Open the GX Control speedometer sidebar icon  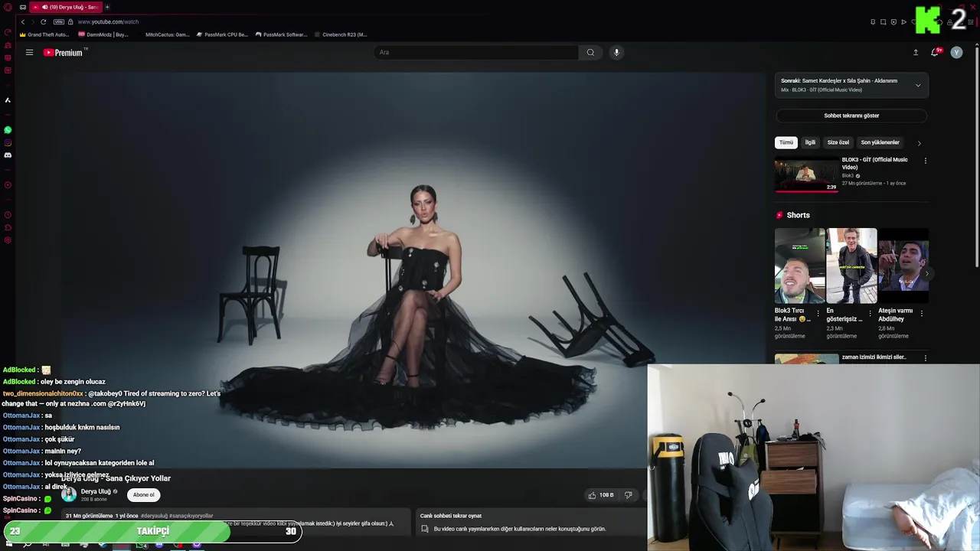click(8, 33)
